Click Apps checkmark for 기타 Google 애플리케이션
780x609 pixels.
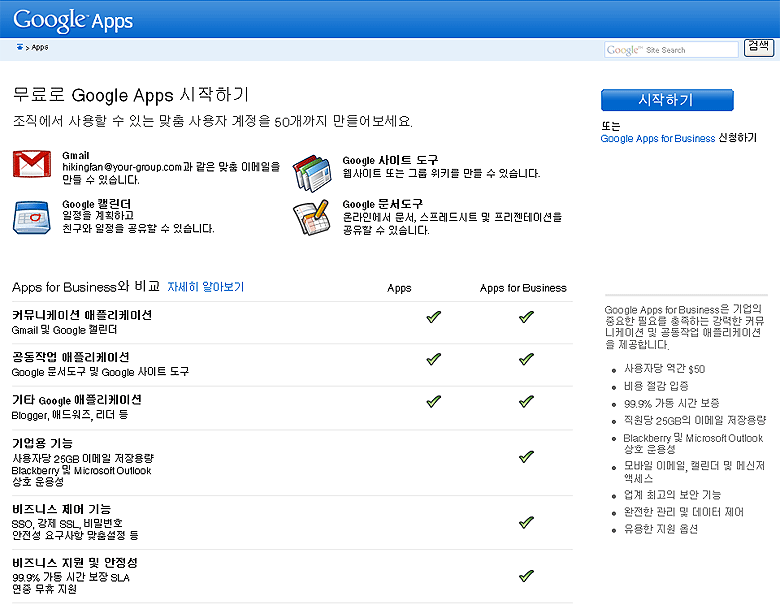pyautogui.click(x=434, y=402)
